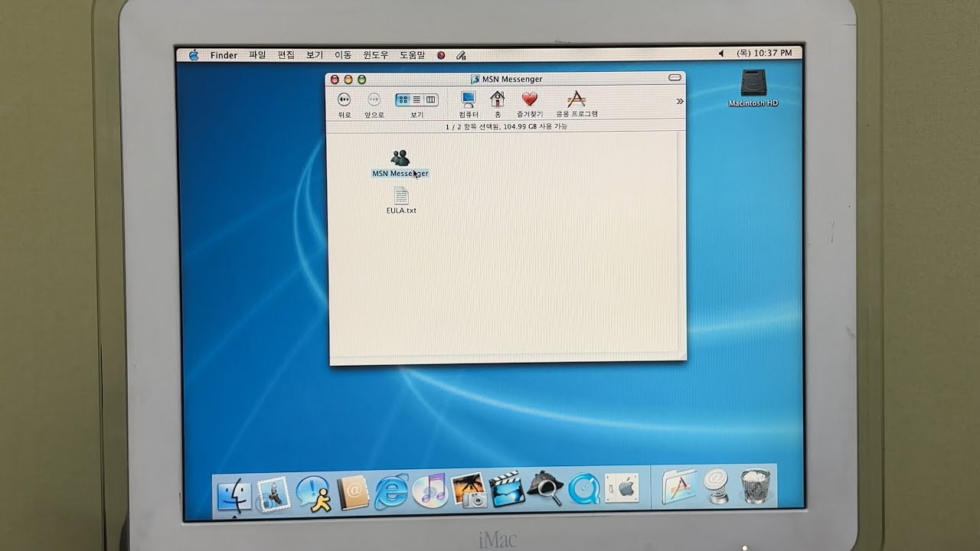
Task: Open System Preferences in the Dock
Action: click(622, 487)
